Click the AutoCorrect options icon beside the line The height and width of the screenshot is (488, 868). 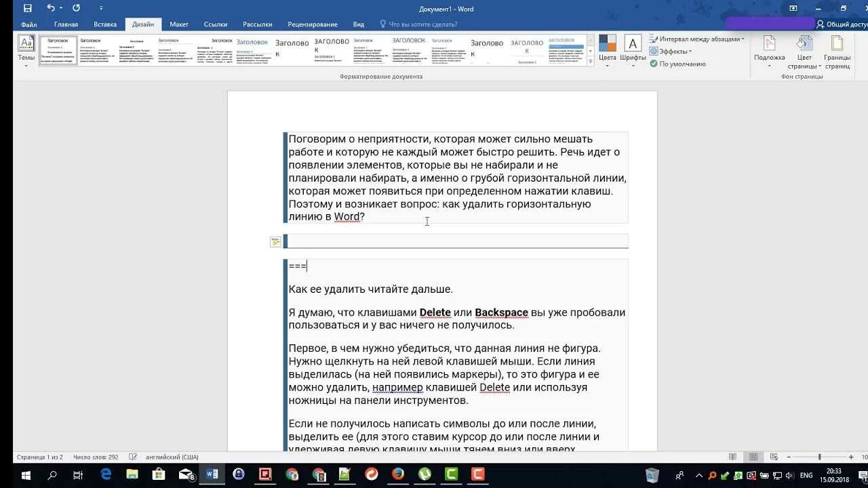pyautogui.click(x=275, y=242)
